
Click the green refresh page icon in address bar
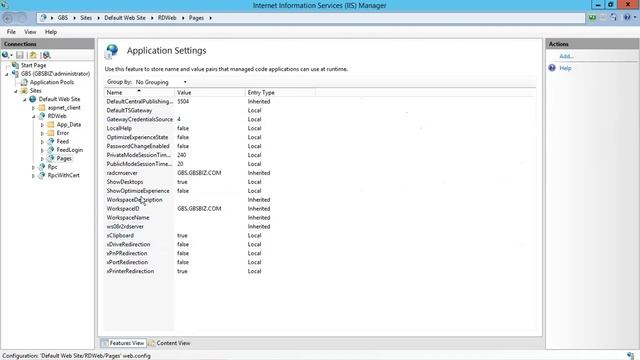592,18
